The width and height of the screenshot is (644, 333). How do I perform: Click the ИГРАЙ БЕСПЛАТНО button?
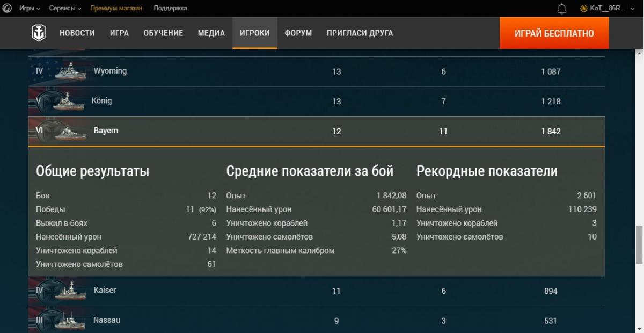coord(554,33)
